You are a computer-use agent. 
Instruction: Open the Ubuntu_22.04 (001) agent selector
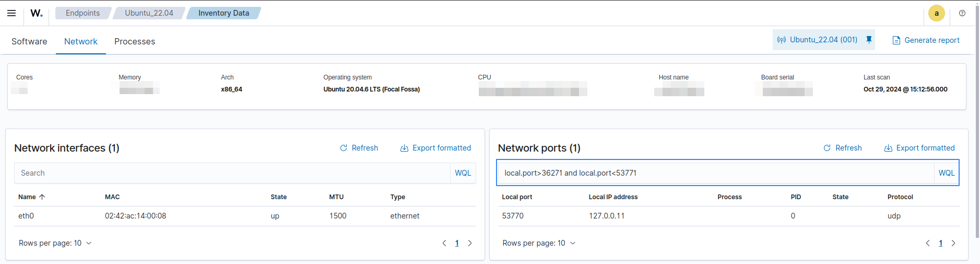point(818,40)
